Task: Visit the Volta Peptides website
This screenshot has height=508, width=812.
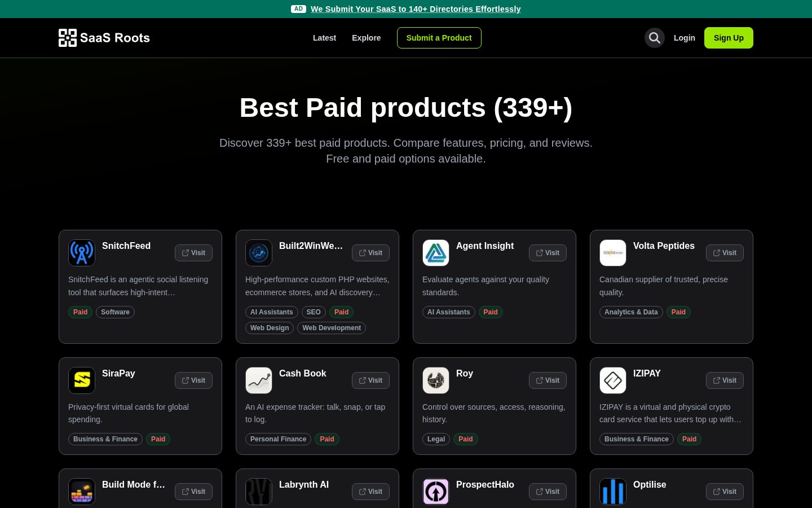Action: click(725, 253)
